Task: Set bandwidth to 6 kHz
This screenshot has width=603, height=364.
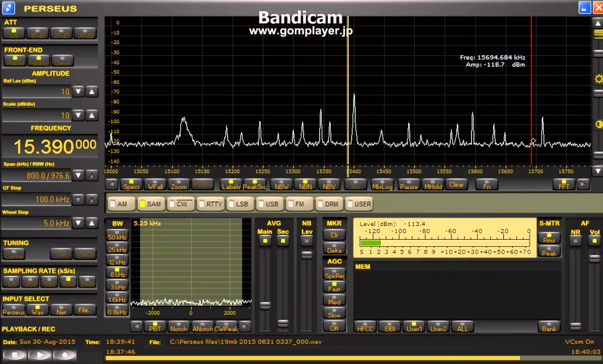Action: 117,272
